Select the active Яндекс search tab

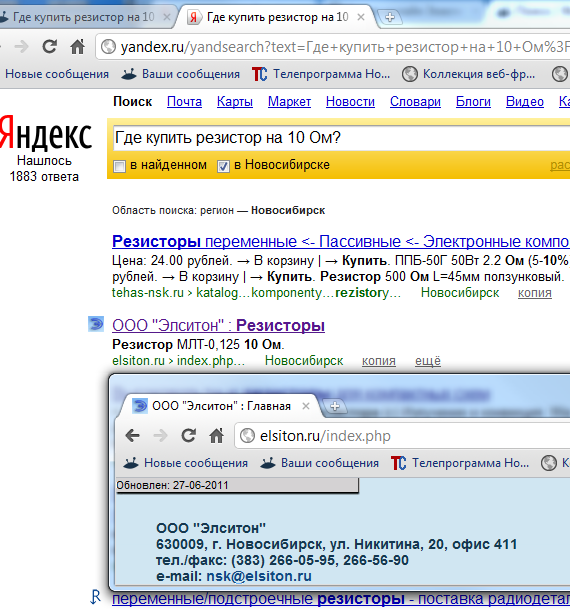pos(276,17)
